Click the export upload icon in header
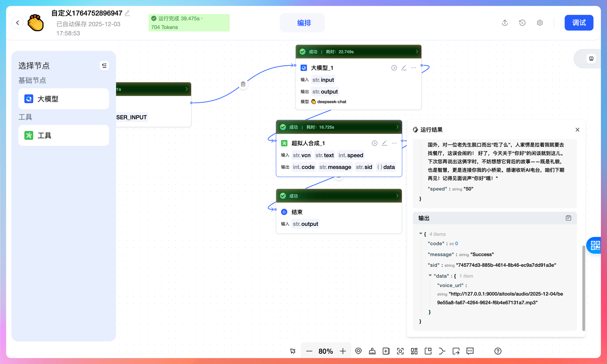The height and width of the screenshot is (364, 607). tap(505, 23)
